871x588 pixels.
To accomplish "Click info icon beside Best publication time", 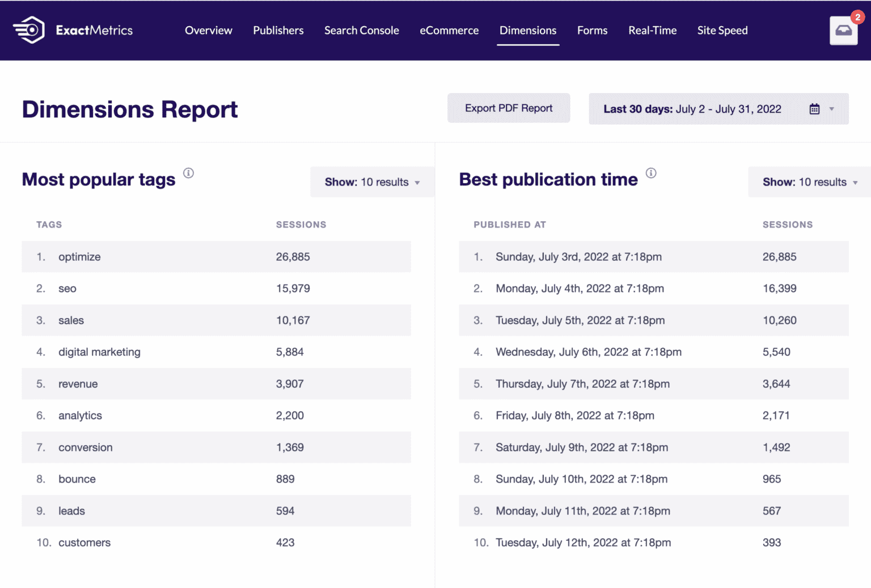I will [651, 173].
